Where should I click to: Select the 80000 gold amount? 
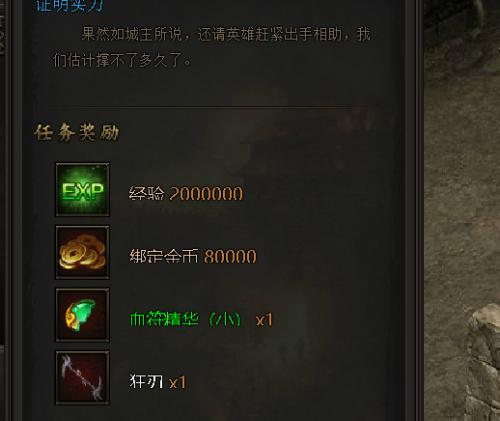click(230, 256)
